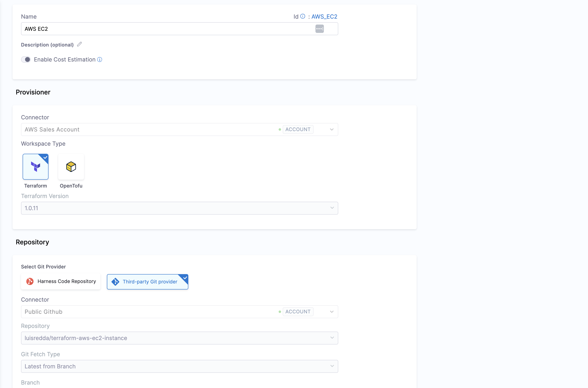The height and width of the screenshot is (388, 588).
Task: Click the Third-party Git provider diamond icon
Action: (115, 282)
